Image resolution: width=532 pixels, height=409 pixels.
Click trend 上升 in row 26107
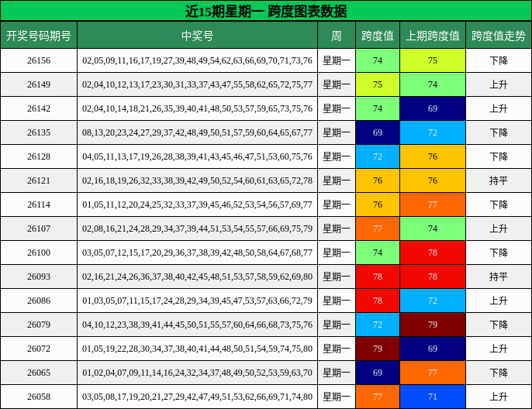[x=499, y=229]
